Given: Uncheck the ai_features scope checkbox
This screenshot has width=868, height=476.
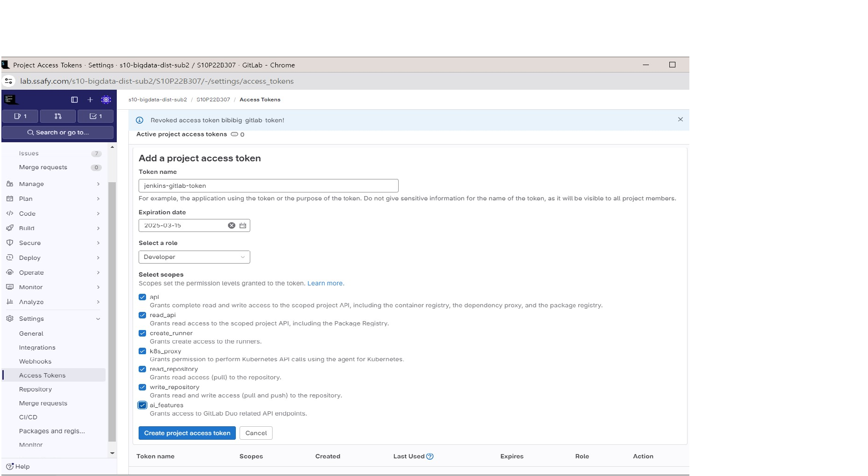Looking at the screenshot, I should 142,405.
